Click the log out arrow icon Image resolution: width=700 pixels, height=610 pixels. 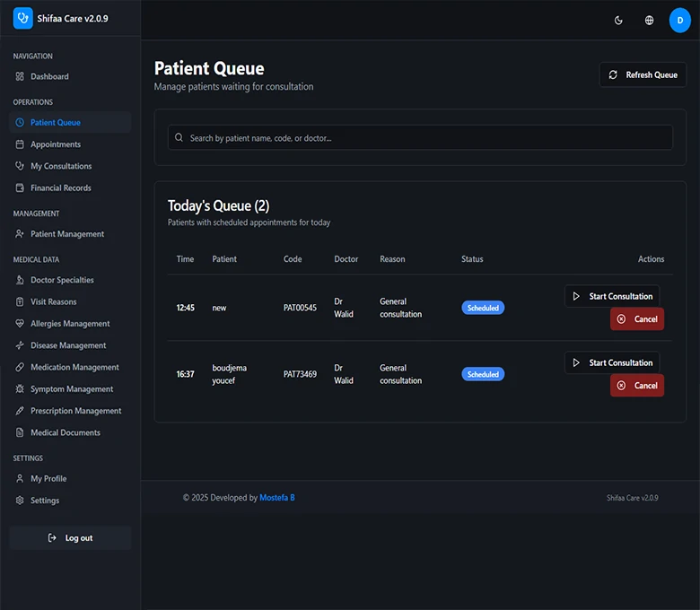52,537
